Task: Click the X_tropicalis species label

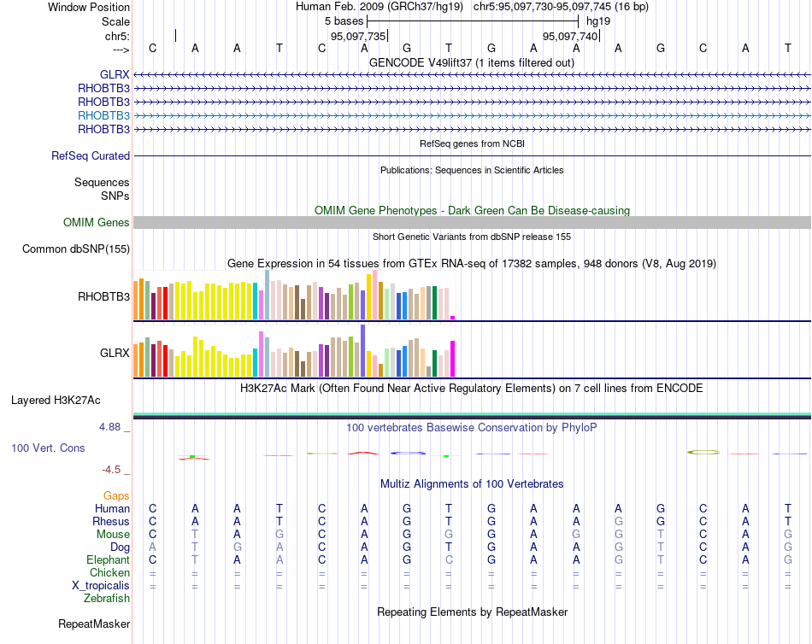Action: coord(101,586)
